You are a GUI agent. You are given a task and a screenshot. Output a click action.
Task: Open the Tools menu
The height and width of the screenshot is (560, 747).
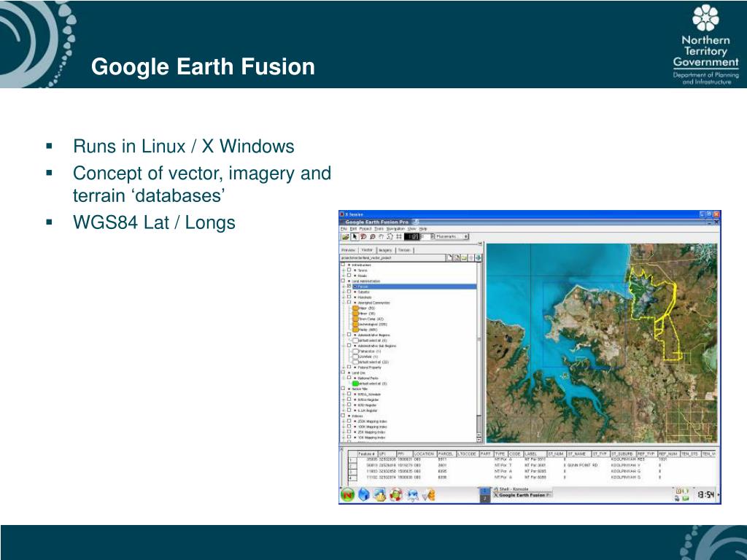pyautogui.click(x=379, y=228)
